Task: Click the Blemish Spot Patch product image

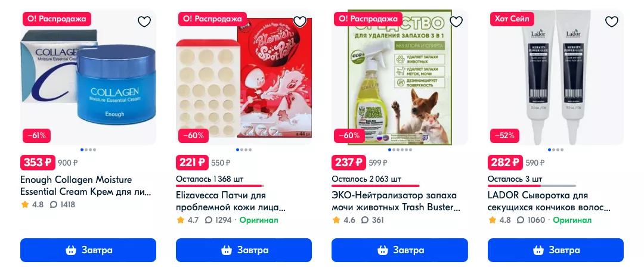Action: pyautogui.click(x=244, y=77)
